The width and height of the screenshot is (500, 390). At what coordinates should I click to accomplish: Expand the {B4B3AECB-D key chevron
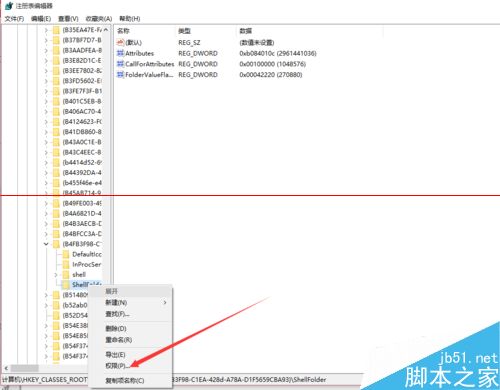[46, 224]
